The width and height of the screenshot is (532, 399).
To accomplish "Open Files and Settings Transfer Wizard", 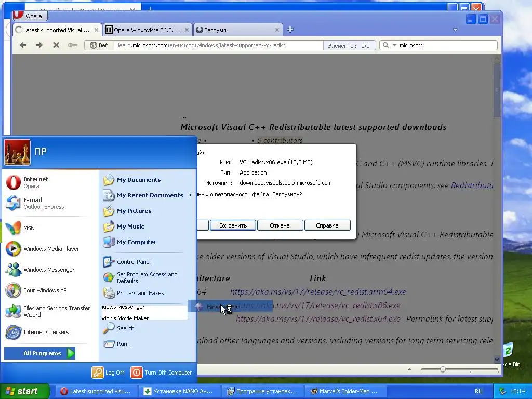I will (49, 311).
